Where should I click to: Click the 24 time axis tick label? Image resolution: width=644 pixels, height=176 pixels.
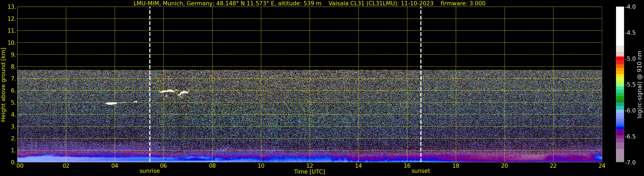(x=602, y=166)
